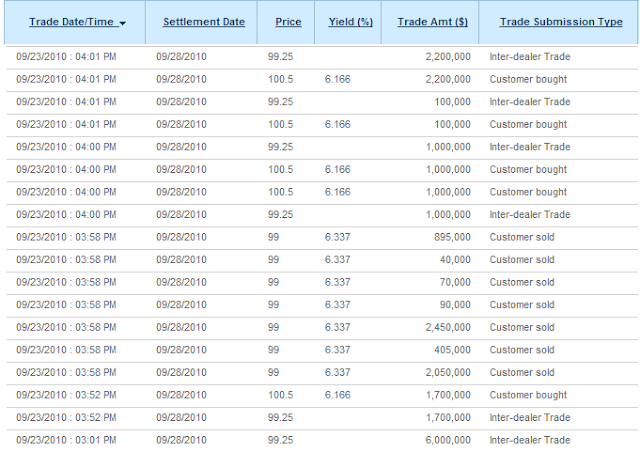Click the 895,000 trade amount
Screen dimensions: 640x452
point(452,237)
